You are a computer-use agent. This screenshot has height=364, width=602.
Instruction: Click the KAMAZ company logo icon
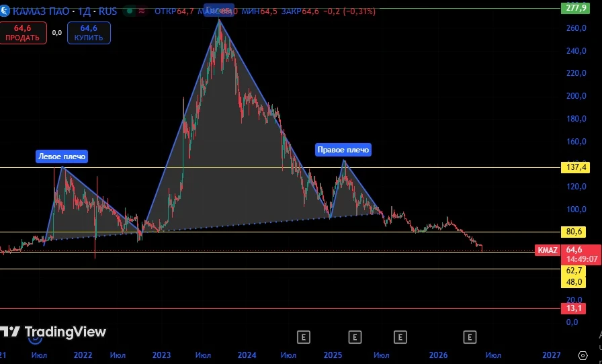point(4,11)
